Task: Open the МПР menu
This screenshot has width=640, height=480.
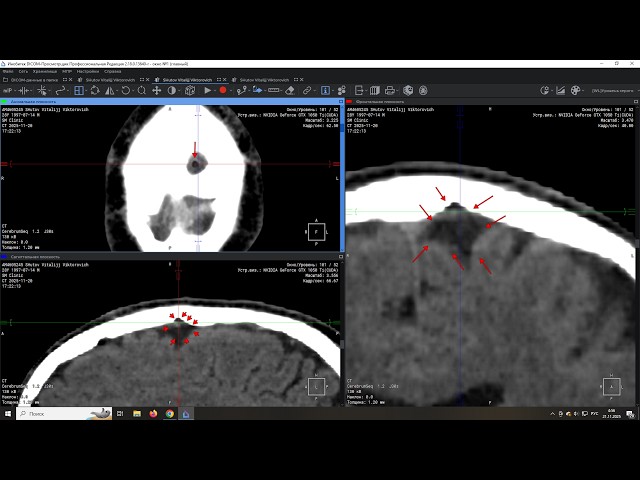Action: click(x=67, y=71)
